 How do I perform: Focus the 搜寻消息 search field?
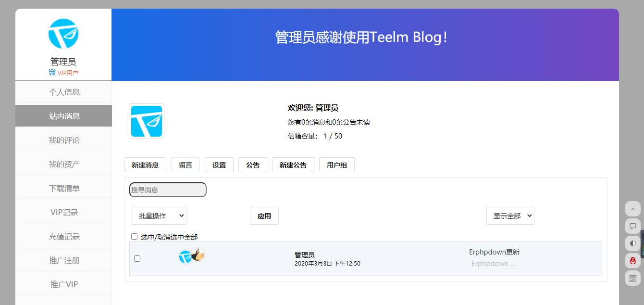coord(168,190)
